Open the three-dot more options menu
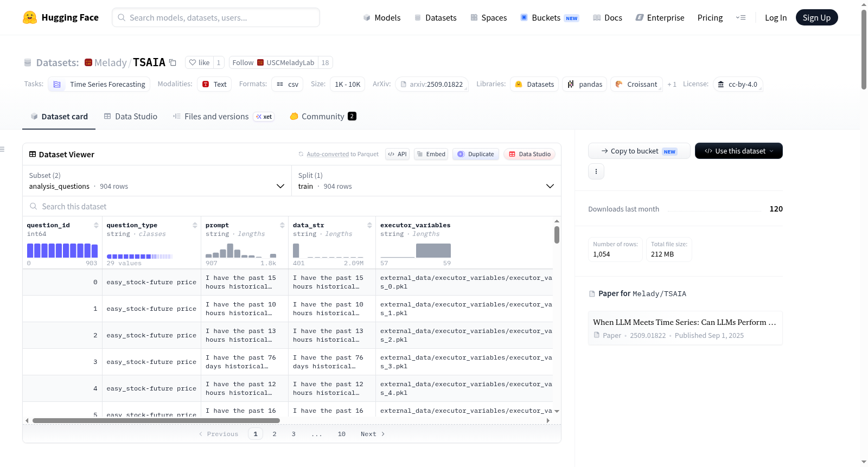Screen dimensions: 868x467 click(x=596, y=171)
